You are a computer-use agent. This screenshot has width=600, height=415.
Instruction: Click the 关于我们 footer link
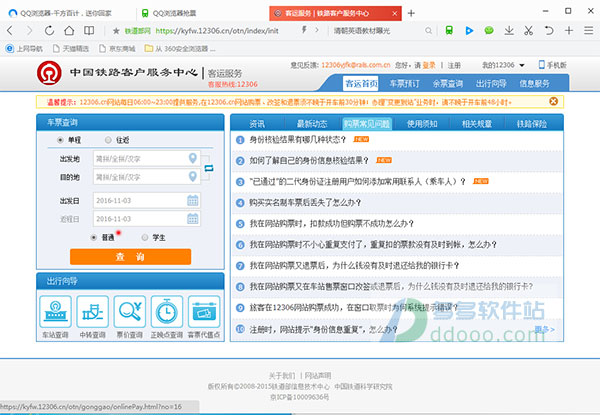pyautogui.click(x=282, y=376)
